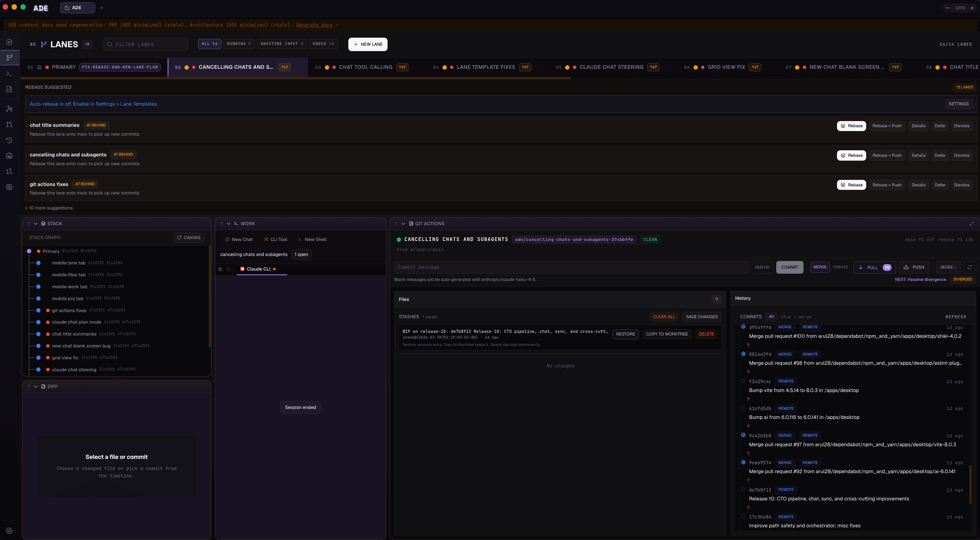Switch work view to list layout
The width and height of the screenshot is (980, 540).
click(x=220, y=269)
